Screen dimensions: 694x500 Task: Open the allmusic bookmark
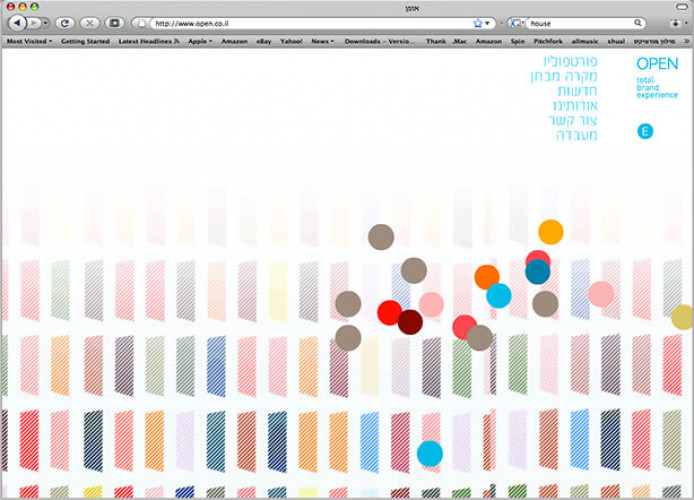(585, 41)
